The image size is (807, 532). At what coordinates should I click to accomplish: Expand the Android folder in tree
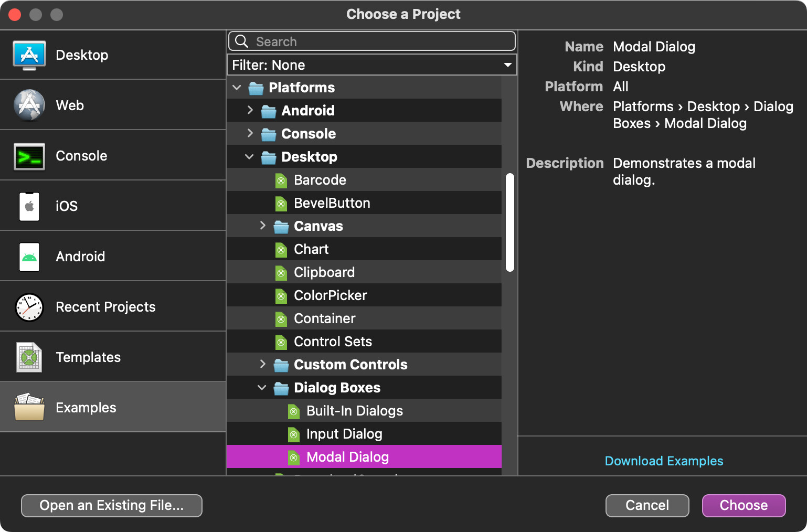click(250, 110)
